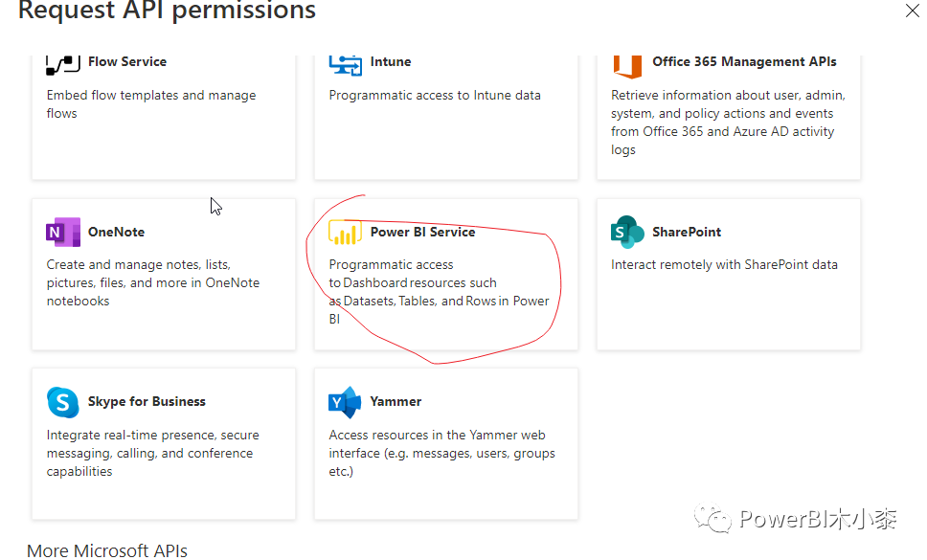Screen dimensions: 927x560
Task: Choose the Skype for Business title
Action: (147, 401)
